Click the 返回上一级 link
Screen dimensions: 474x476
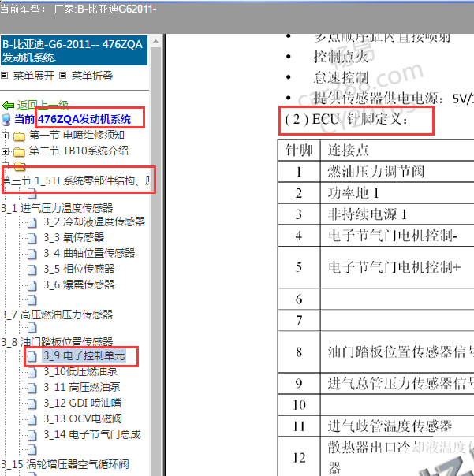tap(43, 105)
